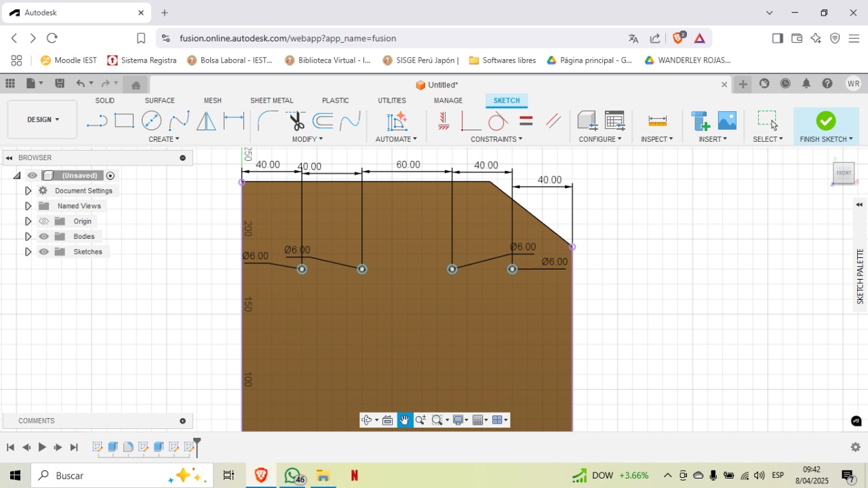
Task: Hide the Bodies folder visibility
Action: [44, 236]
